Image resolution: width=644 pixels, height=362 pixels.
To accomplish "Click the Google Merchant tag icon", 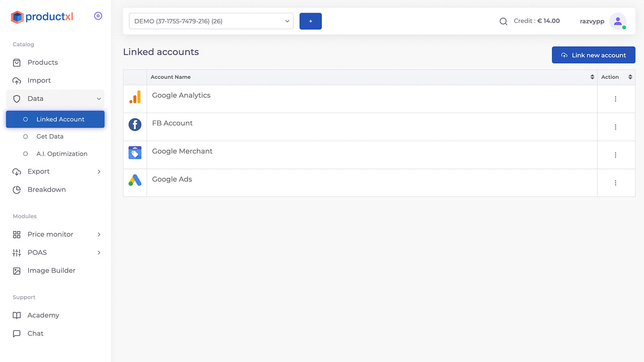I will pos(135,152).
